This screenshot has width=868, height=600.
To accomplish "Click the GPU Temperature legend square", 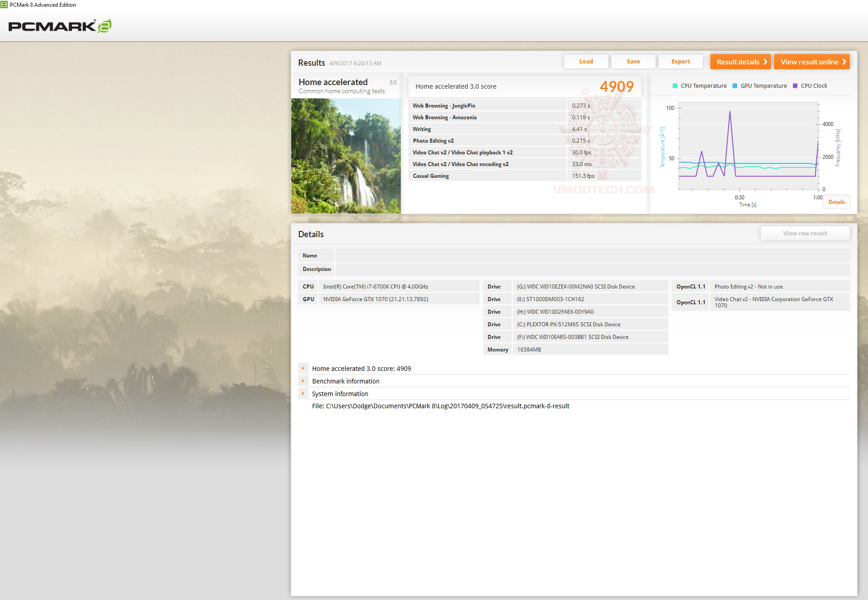I will 735,86.
